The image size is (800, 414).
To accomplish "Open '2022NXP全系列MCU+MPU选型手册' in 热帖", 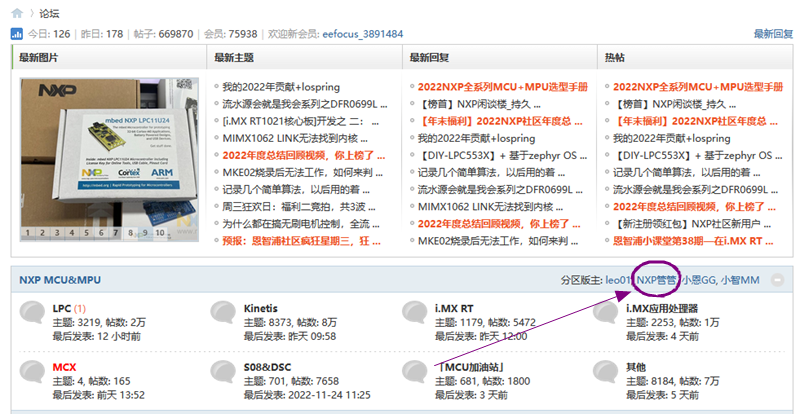I will [x=698, y=87].
